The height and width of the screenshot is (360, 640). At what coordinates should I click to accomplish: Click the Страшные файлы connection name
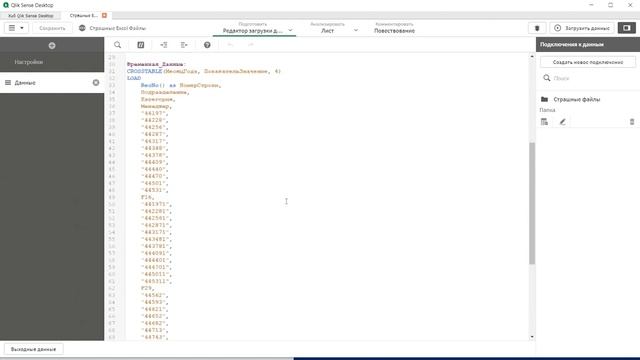tap(576, 99)
